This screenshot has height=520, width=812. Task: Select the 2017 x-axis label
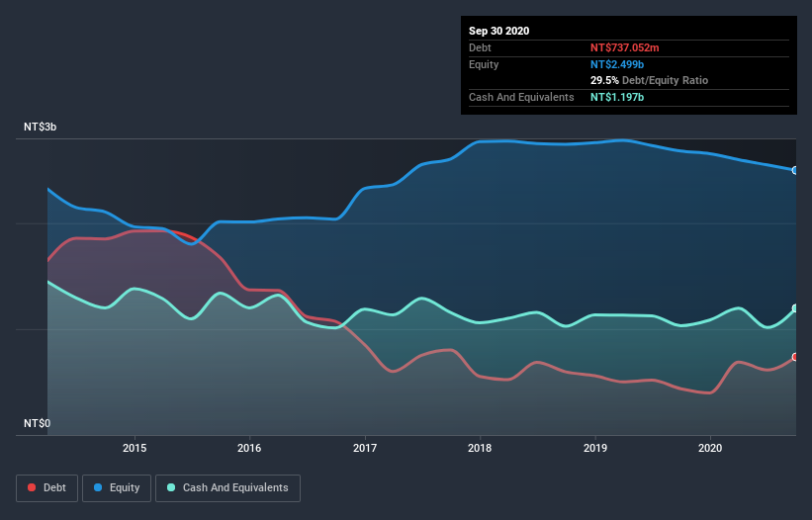pos(365,448)
